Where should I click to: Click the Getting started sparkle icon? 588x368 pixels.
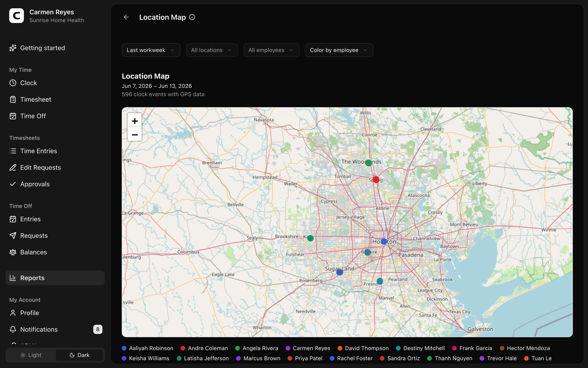coord(13,48)
